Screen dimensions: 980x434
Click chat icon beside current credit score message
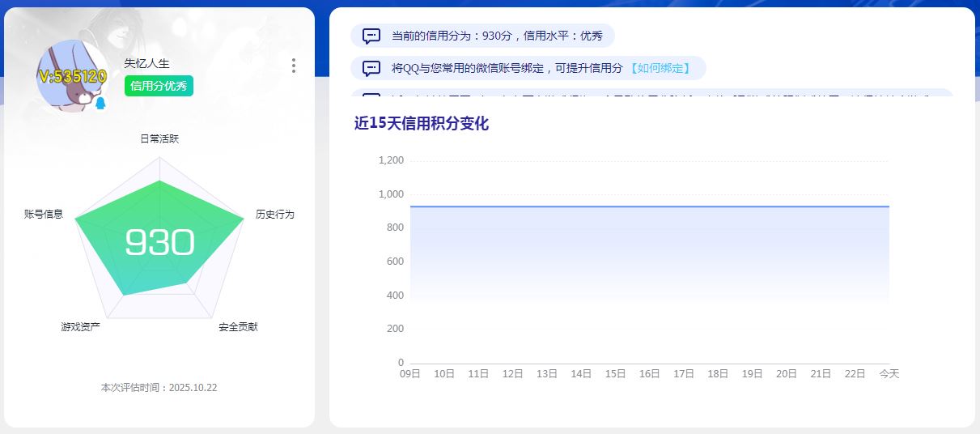click(371, 36)
